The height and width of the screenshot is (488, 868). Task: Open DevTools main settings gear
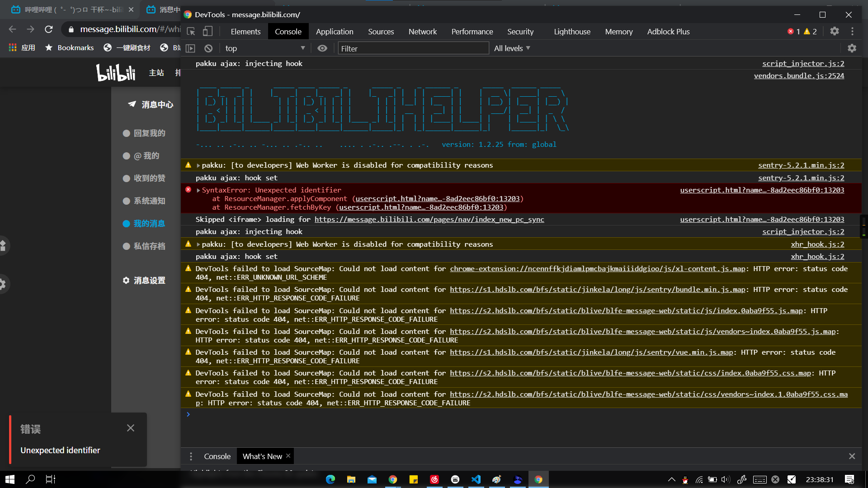[835, 32]
